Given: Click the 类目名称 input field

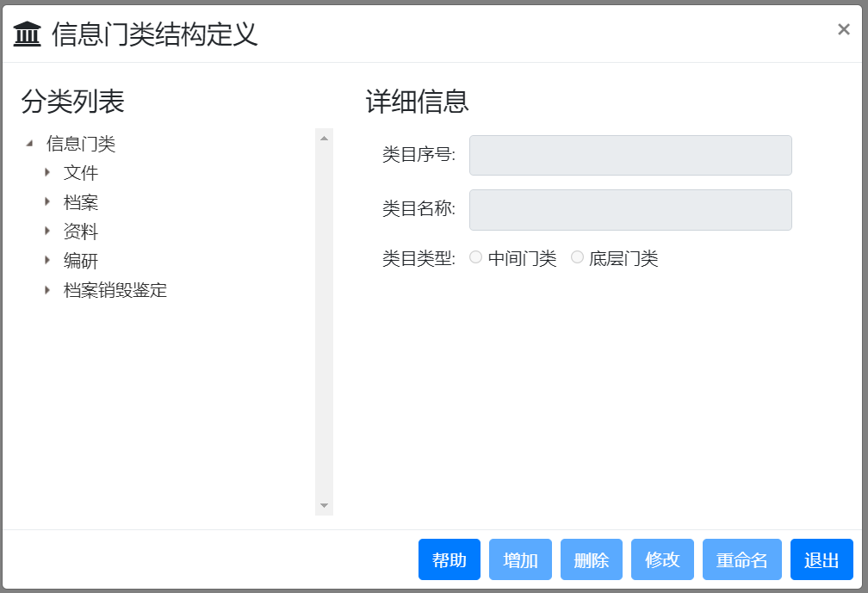Looking at the screenshot, I should (629, 210).
